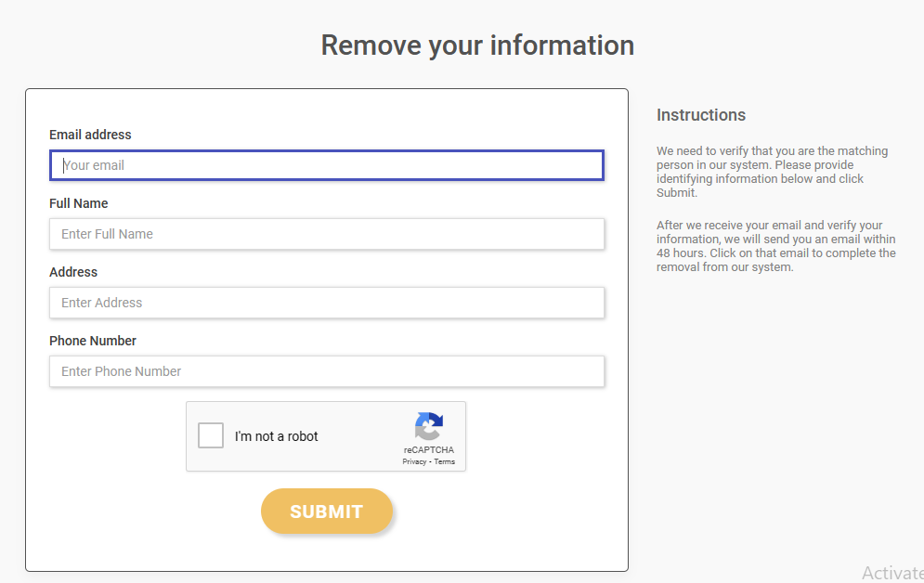The width and height of the screenshot is (924, 583).
Task: Click the Instructions heading
Action: pyautogui.click(x=700, y=115)
